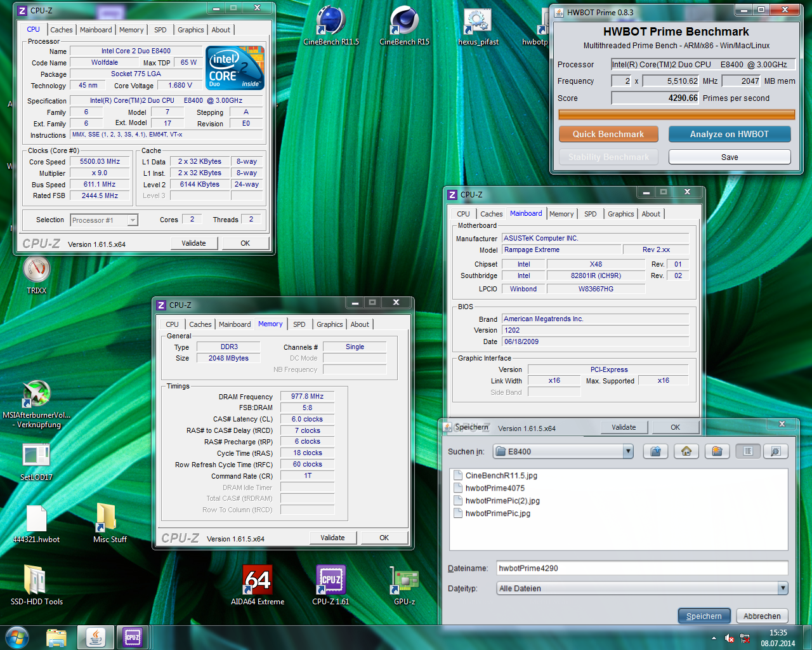This screenshot has height=650, width=812.
Task: Select CineBenchR11.5.jpg in file list
Action: point(495,475)
